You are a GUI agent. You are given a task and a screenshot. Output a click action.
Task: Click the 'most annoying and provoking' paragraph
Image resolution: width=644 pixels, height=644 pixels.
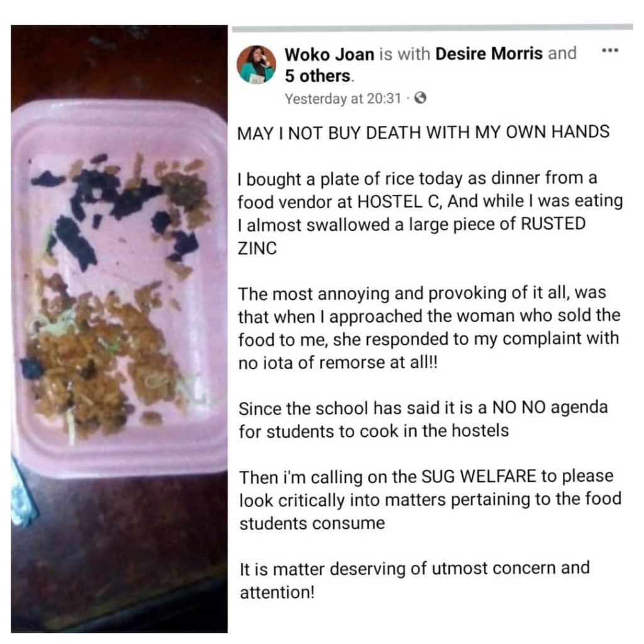tap(429, 328)
